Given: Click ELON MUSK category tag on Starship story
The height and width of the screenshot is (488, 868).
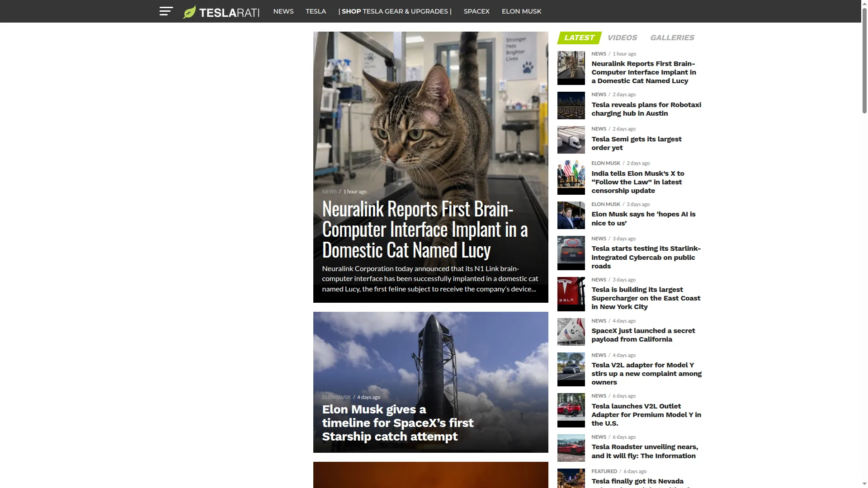Looking at the screenshot, I should pos(336,397).
